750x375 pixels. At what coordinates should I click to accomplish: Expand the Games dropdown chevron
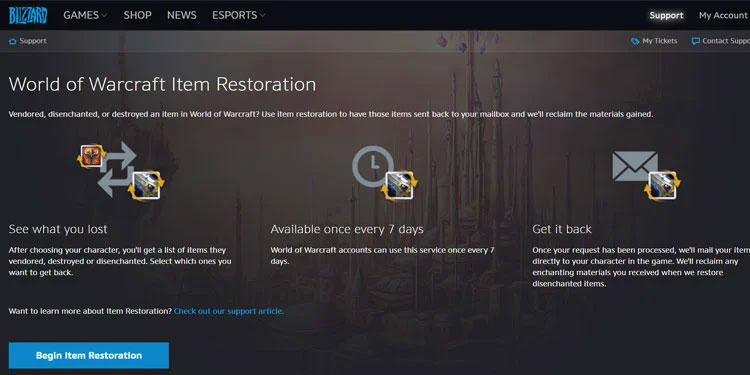(x=104, y=16)
